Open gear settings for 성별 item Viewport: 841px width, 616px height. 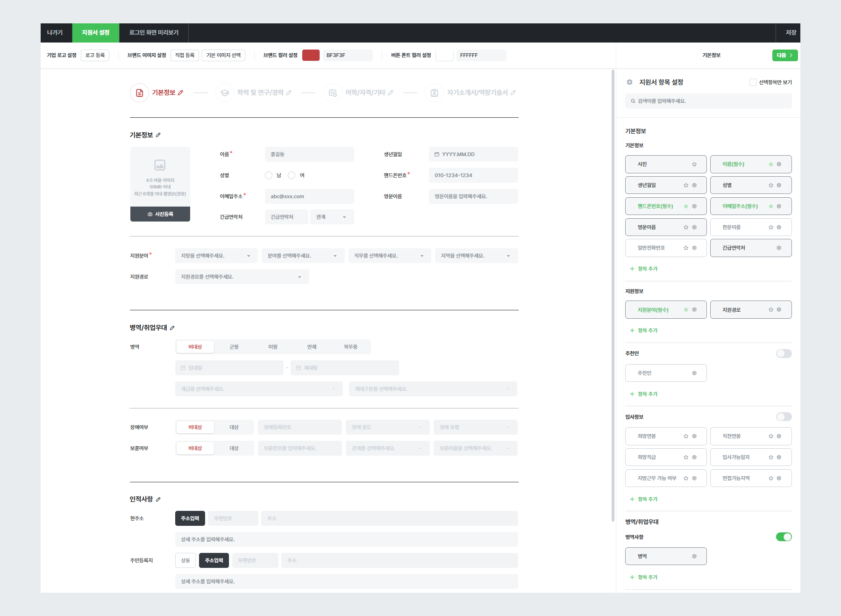[x=779, y=185]
